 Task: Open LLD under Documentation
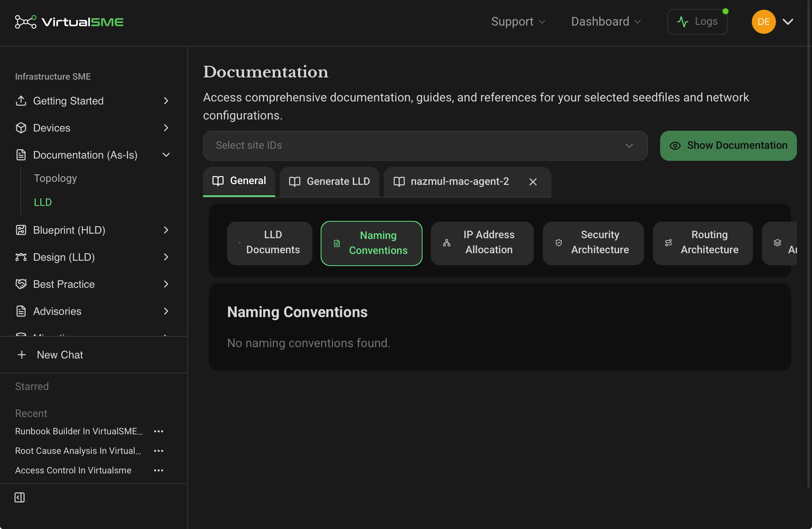[x=43, y=202]
